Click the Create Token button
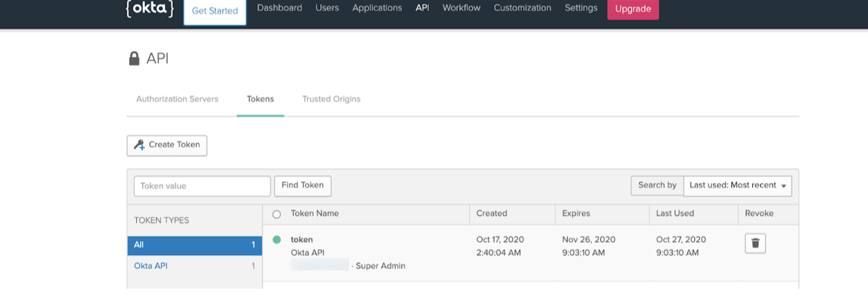Screen dimensions: 868x297 (x=167, y=145)
